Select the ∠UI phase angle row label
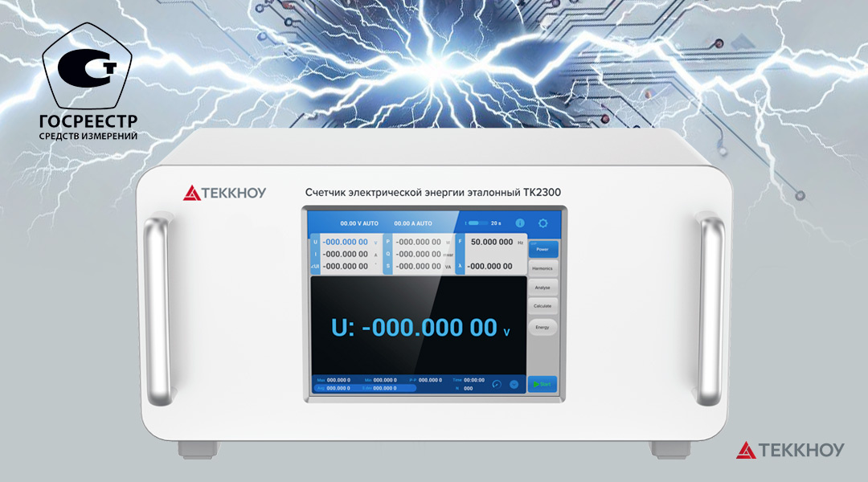This screenshot has width=868, height=482. 316,266
